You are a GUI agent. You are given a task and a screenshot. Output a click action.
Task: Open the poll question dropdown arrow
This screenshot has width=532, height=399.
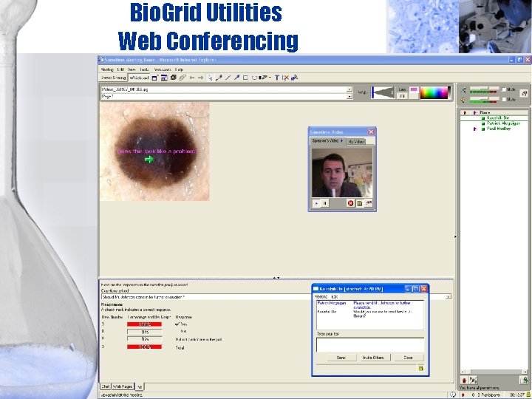[449, 297]
